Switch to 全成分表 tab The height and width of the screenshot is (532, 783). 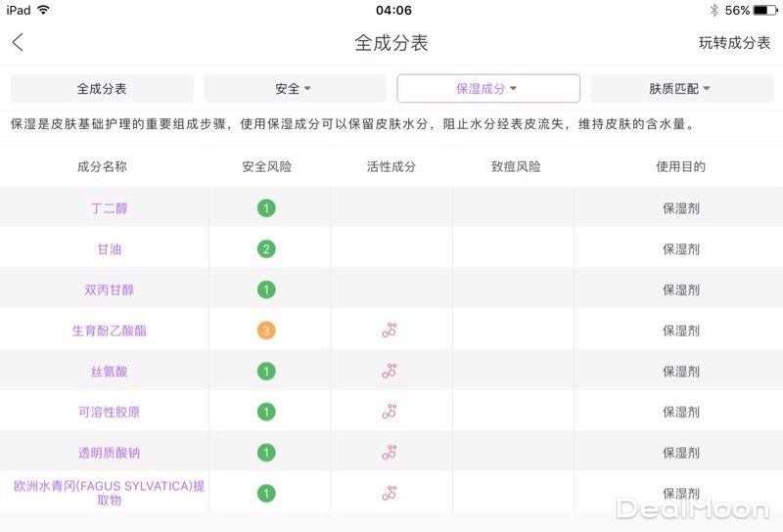102,89
